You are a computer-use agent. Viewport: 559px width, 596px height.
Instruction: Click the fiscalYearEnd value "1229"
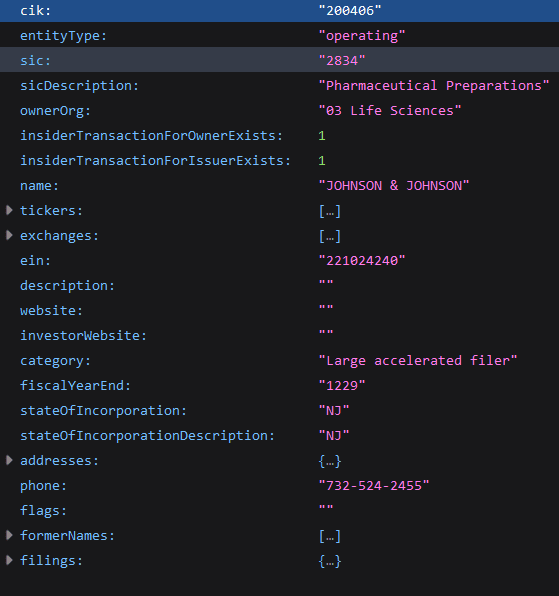(x=342, y=385)
